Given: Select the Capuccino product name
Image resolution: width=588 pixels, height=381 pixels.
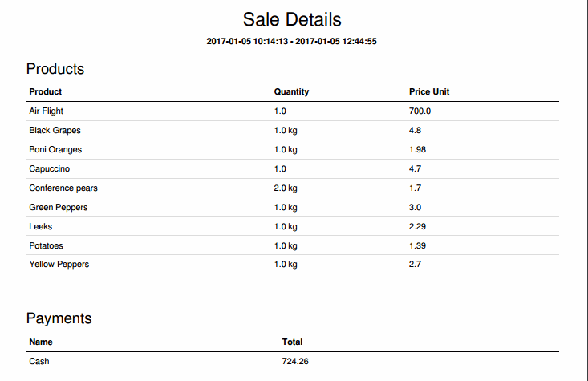Looking at the screenshot, I should click(50, 169).
